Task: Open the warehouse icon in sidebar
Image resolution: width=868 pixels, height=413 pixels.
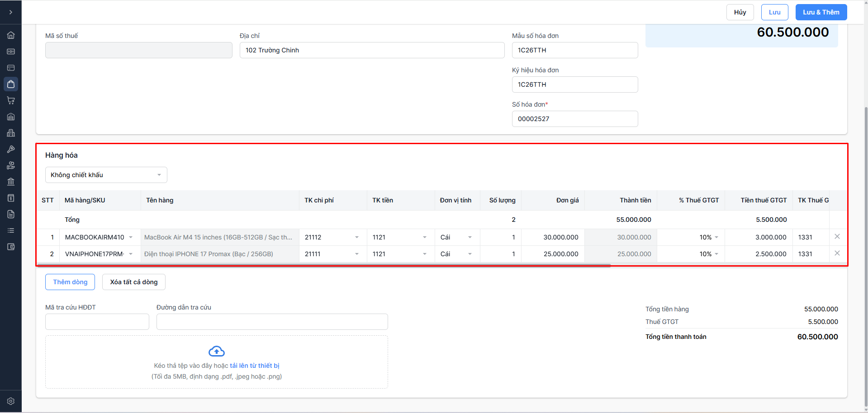Action: point(11,117)
